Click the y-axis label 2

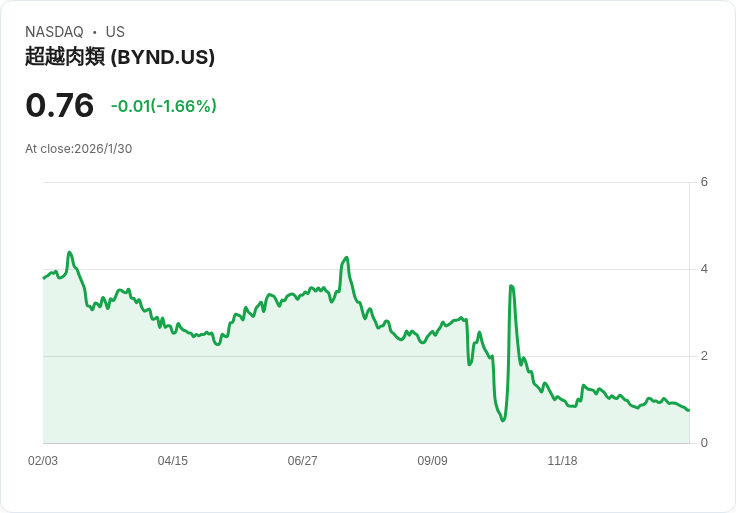[x=704, y=356]
